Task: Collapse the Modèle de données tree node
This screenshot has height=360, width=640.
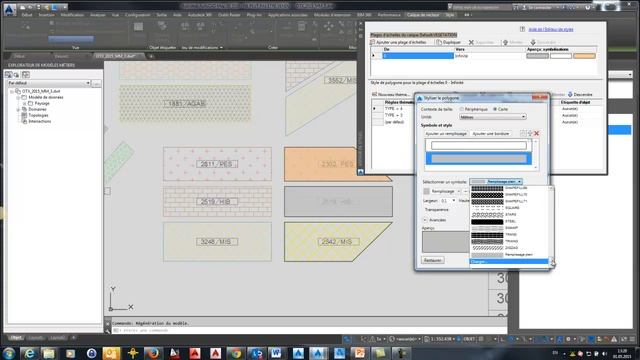Action: pyautogui.click(x=18, y=98)
